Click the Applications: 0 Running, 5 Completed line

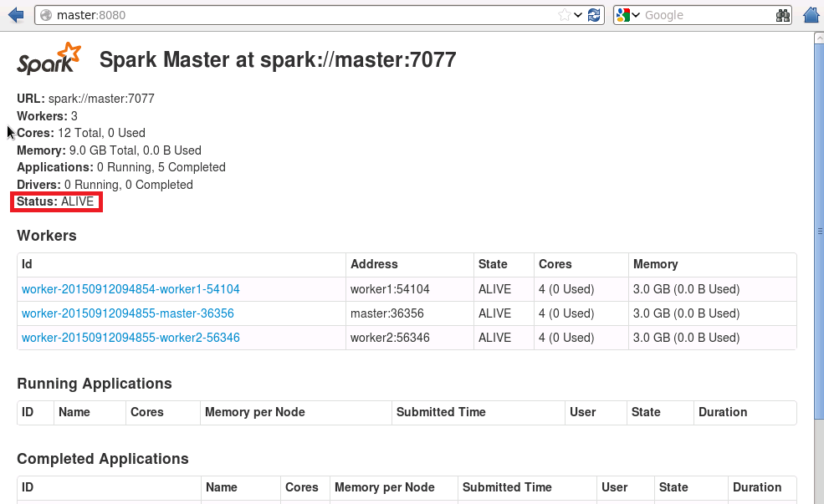tap(121, 167)
